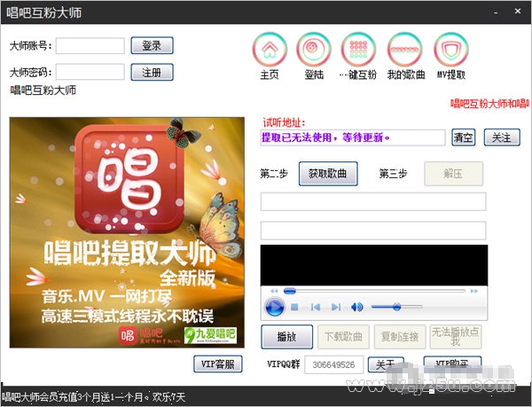This screenshot has width=532, height=407.
Task: Focus the 大师账号 input field
Action: pos(90,46)
